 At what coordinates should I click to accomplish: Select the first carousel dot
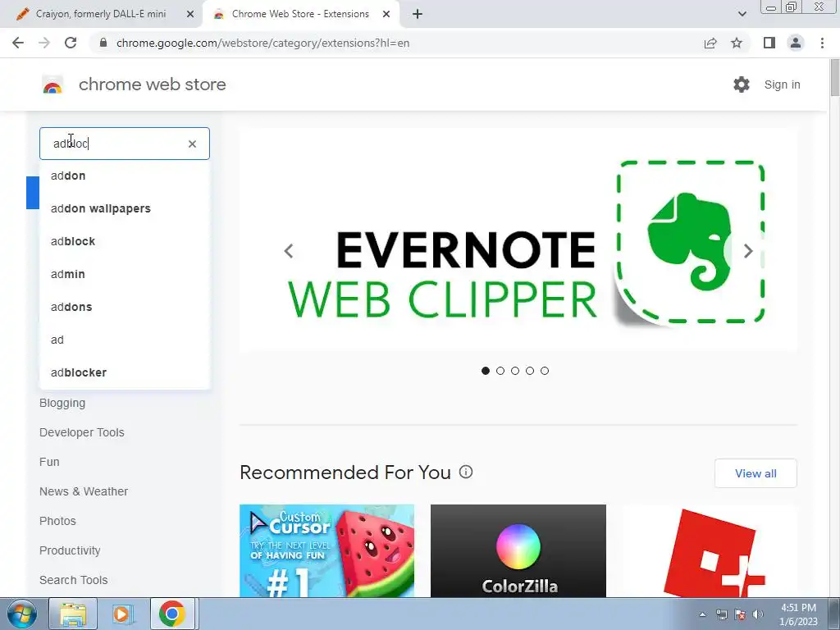(486, 371)
